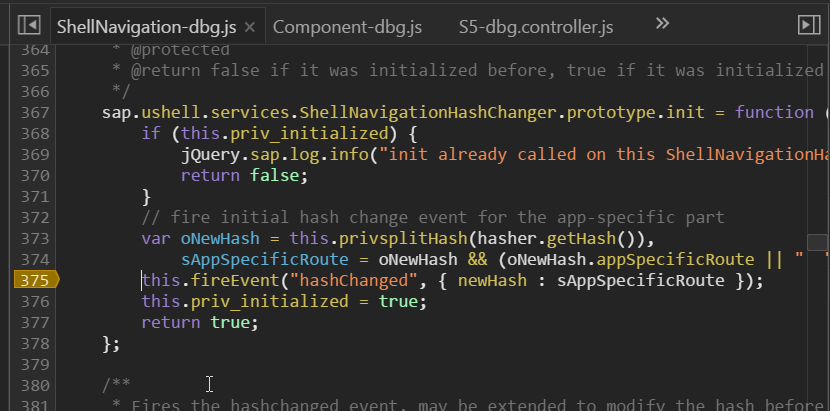Viewport: 830px width, 411px height.
Task: Set a breakpoint on line 369
Action: point(33,154)
